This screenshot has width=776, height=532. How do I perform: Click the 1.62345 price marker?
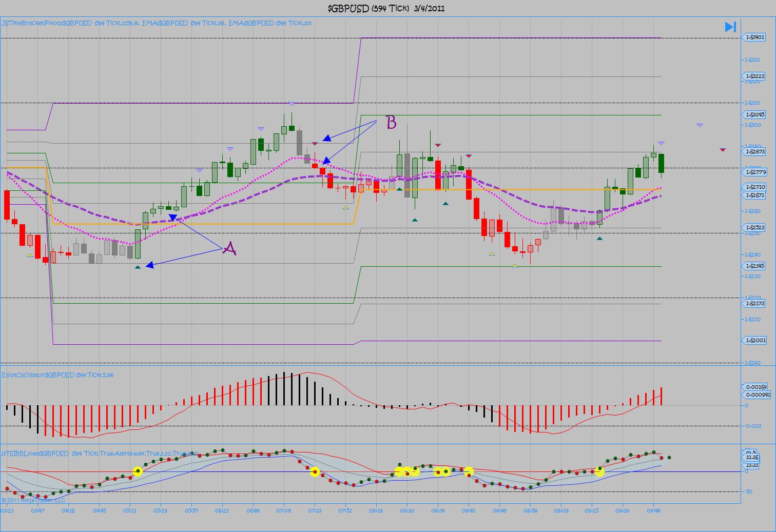tap(754, 266)
